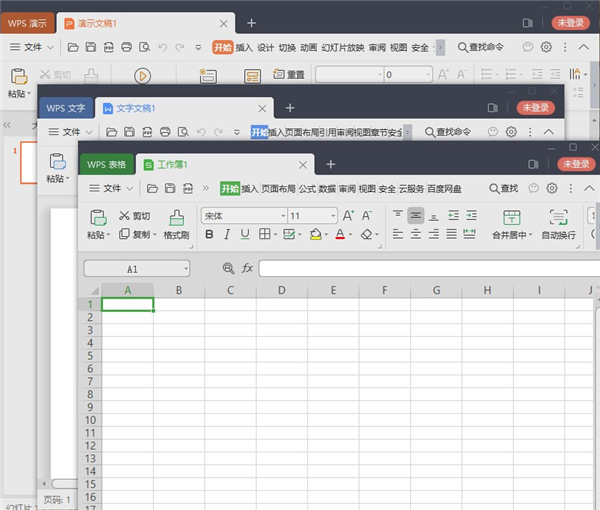Align text right in WPS 表格
The height and width of the screenshot is (510, 600).
click(x=434, y=234)
